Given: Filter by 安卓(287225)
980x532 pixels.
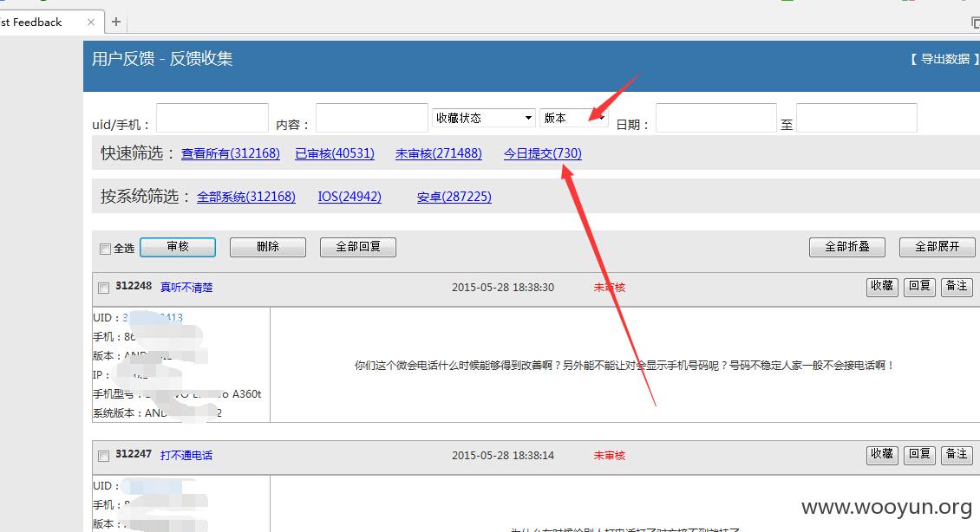Looking at the screenshot, I should pyautogui.click(x=454, y=197).
